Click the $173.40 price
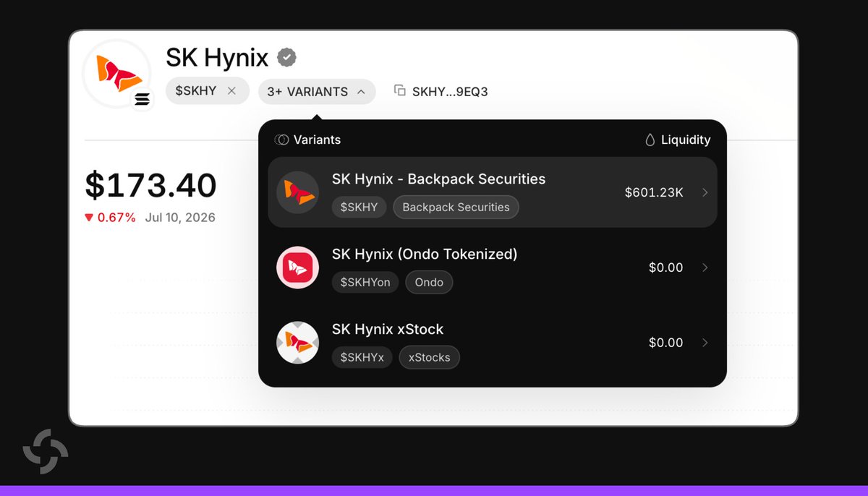Screen dimensions: 868x496 click(x=150, y=185)
